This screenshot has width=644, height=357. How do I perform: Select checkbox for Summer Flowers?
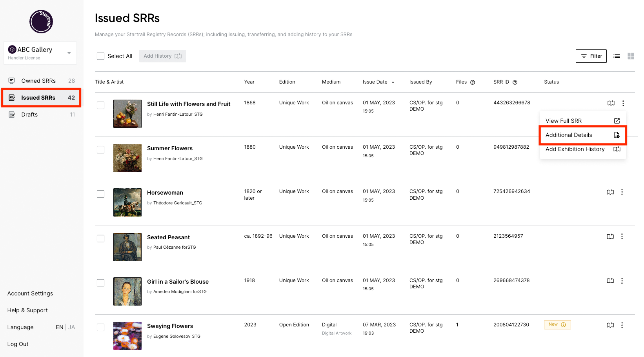coord(101,150)
